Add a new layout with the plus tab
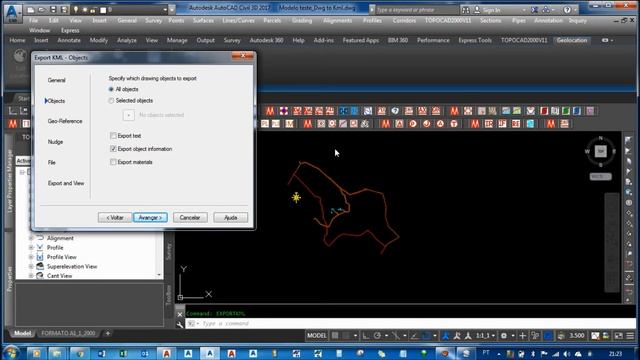Screen dimensions: 640x360 coord(108,333)
